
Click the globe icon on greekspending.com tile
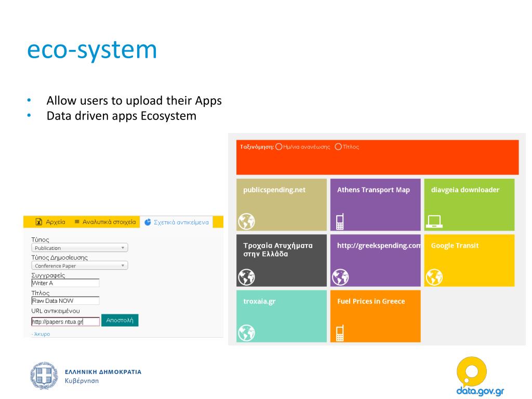point(340,277)
